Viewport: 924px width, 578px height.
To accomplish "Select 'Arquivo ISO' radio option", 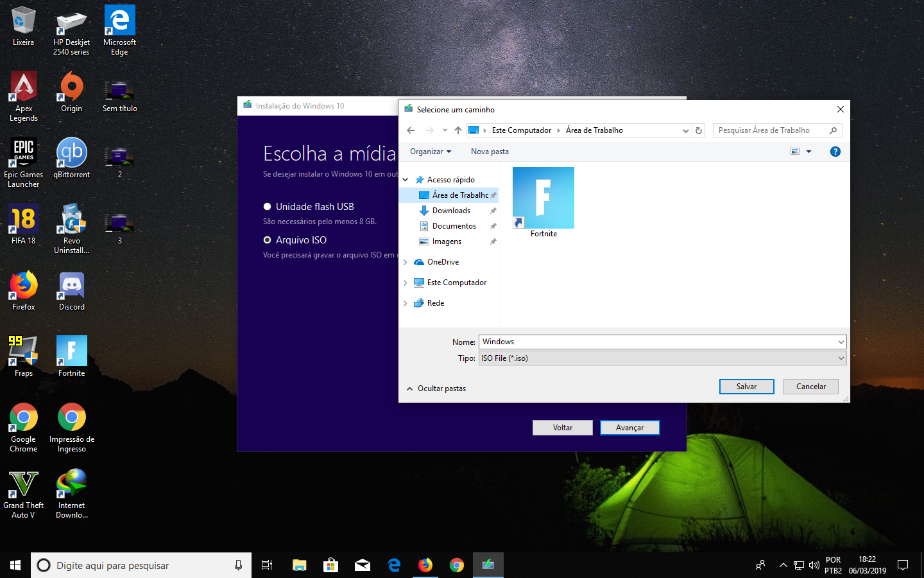I will (267, 240).
